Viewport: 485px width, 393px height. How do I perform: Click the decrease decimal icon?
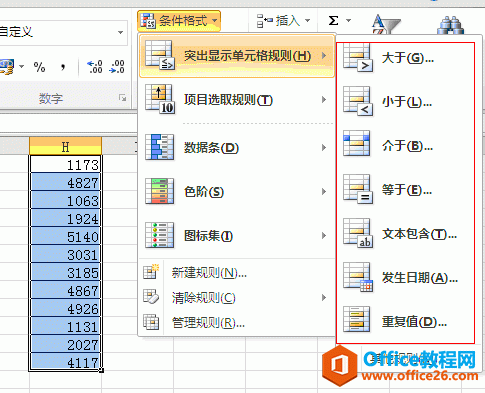click(117, 67)
